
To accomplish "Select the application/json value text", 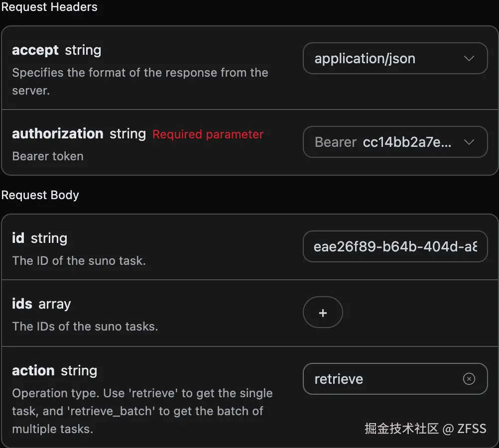I will click(365, 58).
